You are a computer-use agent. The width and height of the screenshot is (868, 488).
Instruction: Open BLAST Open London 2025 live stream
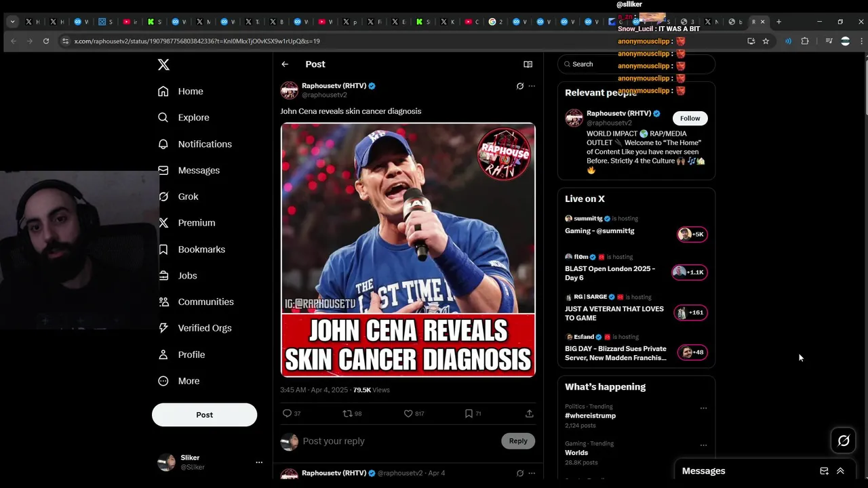pyautogui.click(x=636, y=268)
